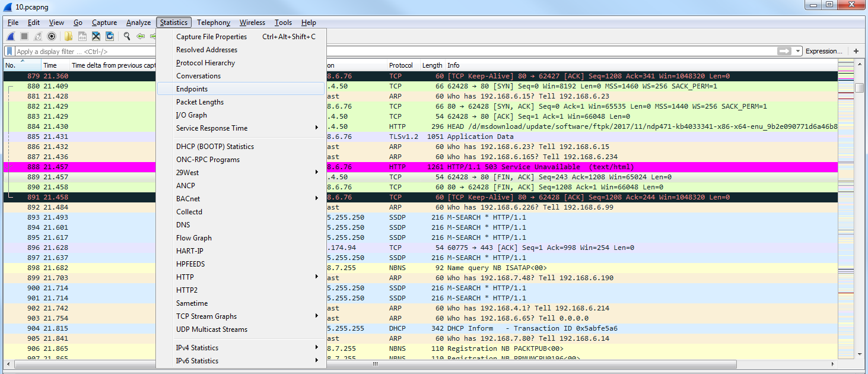Click the Expression... button
The width and height of the screenshot is (868, 374).
tap(824, 51)
